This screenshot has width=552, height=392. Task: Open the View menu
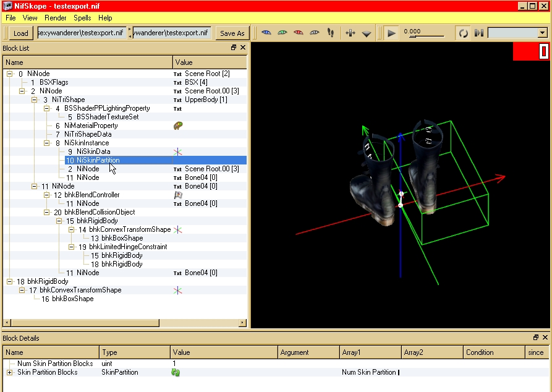click(x=30, y=17)
